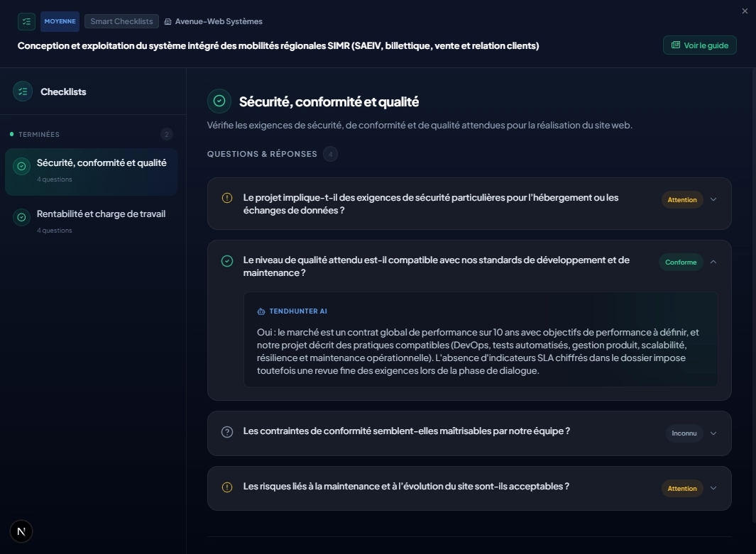The height and width of the screenshot is (554, 756).
Task: Click the large check icon by the main title
Action: coord(219,101)
